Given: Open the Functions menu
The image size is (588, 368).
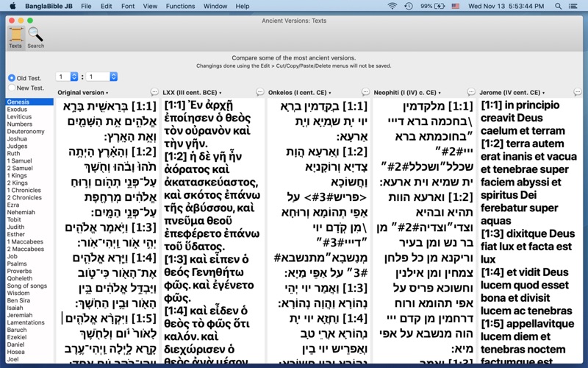Looking at the screenshot, I should coord(180,6).
